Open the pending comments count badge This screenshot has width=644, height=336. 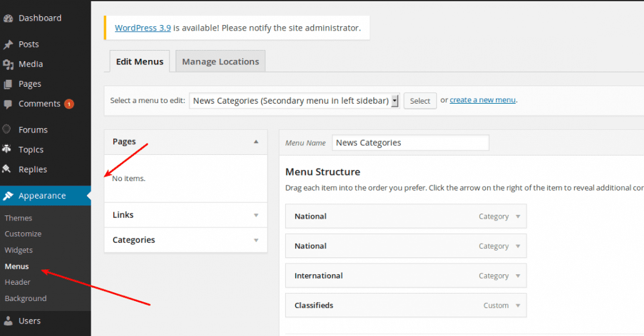[69, 104]
